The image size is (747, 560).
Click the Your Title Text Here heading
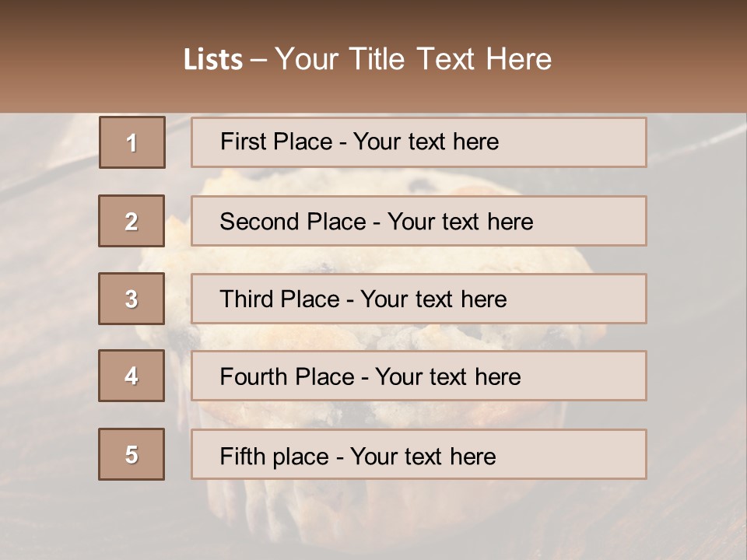413,59
